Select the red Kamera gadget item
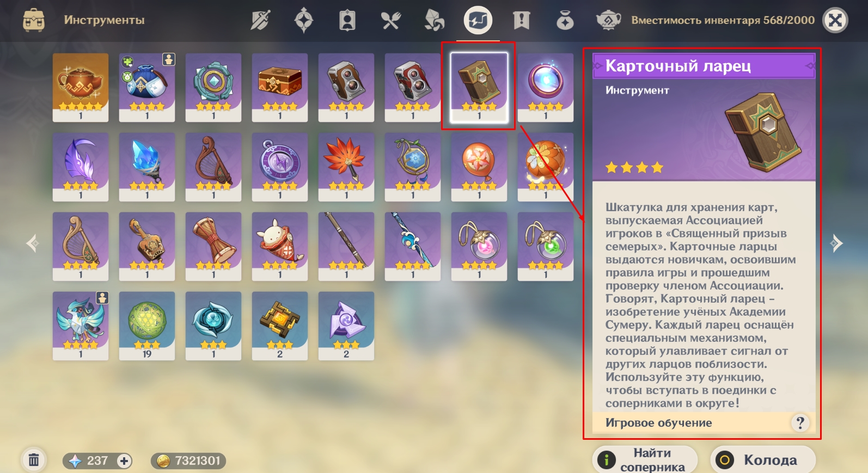This screenshot has height=473, width=868. [x=413, y=88]
